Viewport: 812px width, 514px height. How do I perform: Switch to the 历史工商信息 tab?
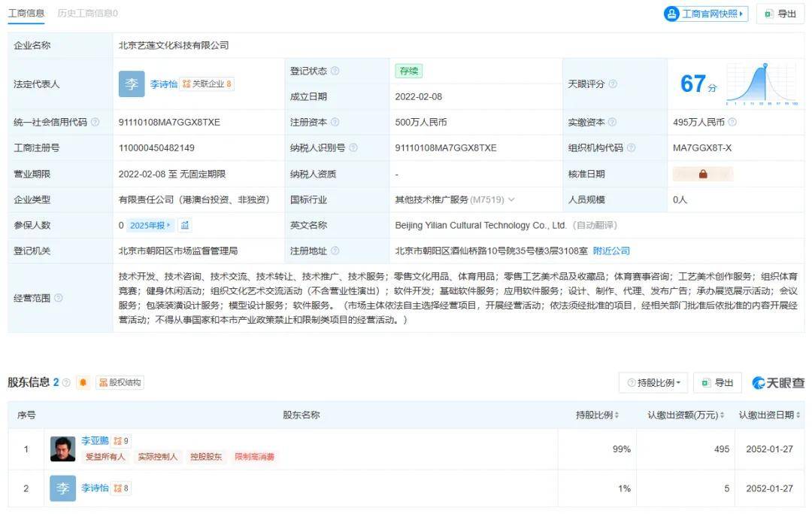(x=87, y=14)
